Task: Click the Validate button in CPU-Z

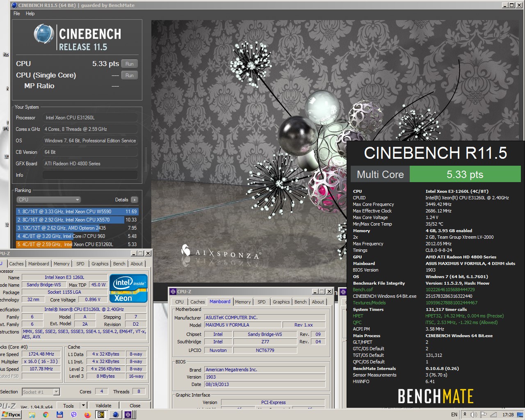Action: pos(103,405)
